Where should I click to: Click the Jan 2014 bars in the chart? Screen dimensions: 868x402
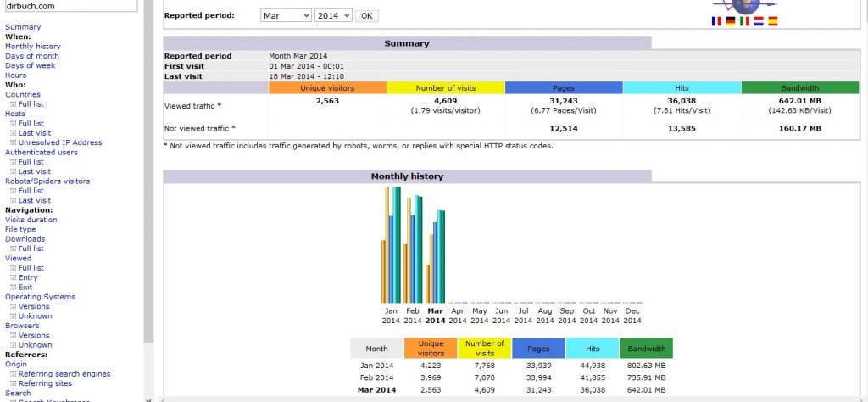point(392,245)
